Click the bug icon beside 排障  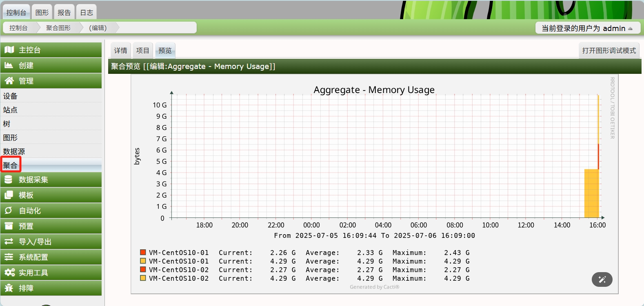(9, 288)
